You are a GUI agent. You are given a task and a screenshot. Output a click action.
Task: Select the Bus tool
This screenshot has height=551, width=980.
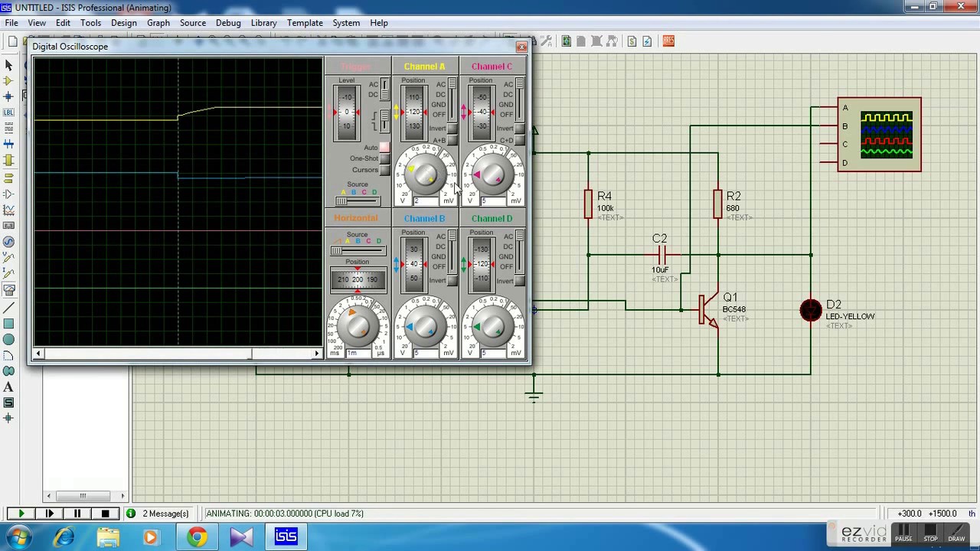(x=9, y=145)
